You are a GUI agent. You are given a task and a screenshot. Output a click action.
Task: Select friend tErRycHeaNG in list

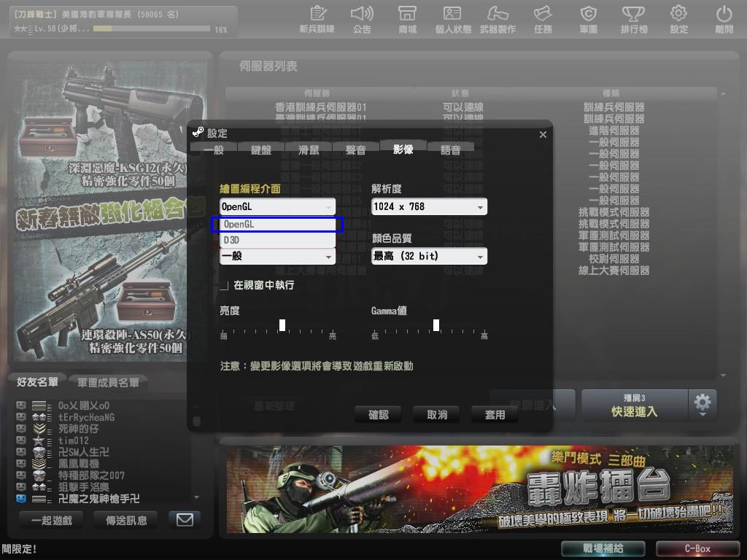[x=86, y=417]
